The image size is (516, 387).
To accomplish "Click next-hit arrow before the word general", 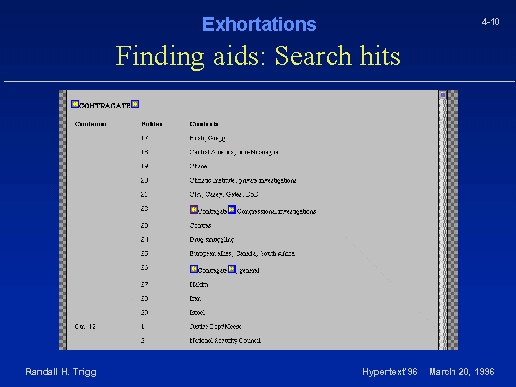I will [x=232, y=269].
